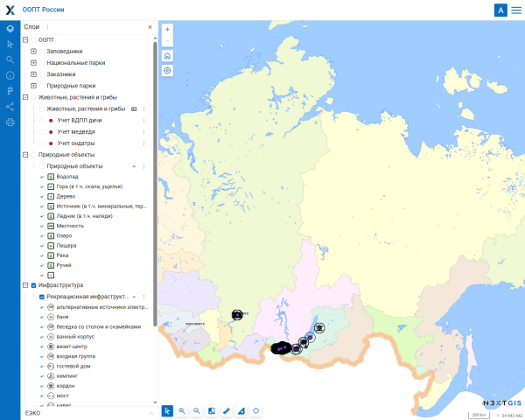Expand the ЕЭКО bottom panel
Viewport: 525px width, 420px height.
[x=150, y=412]
